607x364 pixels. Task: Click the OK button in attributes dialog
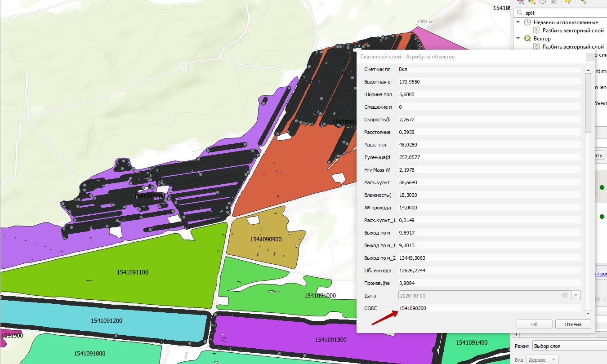534,324
